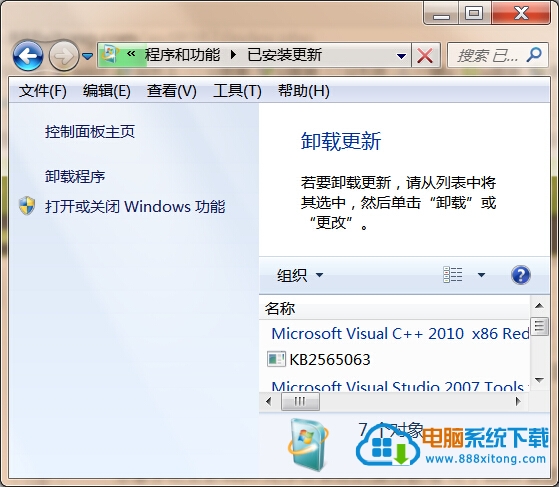Click the change view list icon
Viewport: 559px width, 487px height.
click(x=453, y=275)
